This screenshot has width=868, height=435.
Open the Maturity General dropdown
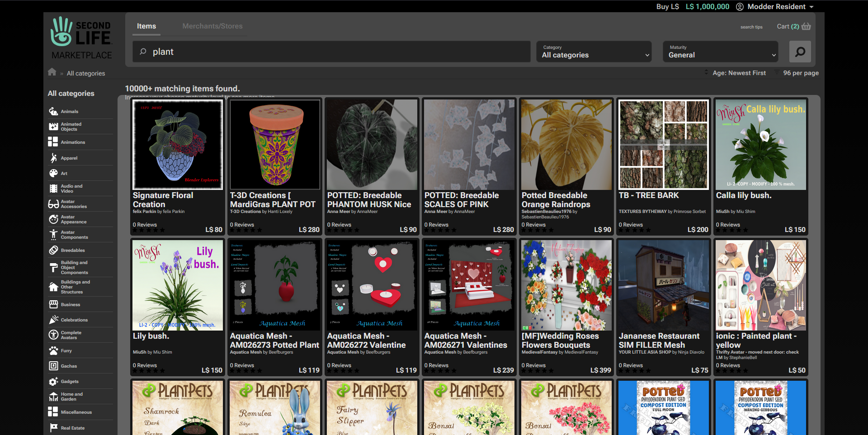pyautogui.click(x=721, y=52)
